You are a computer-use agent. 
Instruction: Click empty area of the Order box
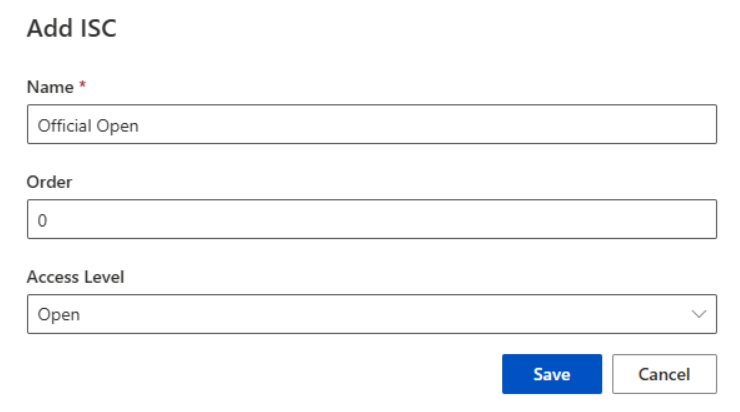coord(400,220)
